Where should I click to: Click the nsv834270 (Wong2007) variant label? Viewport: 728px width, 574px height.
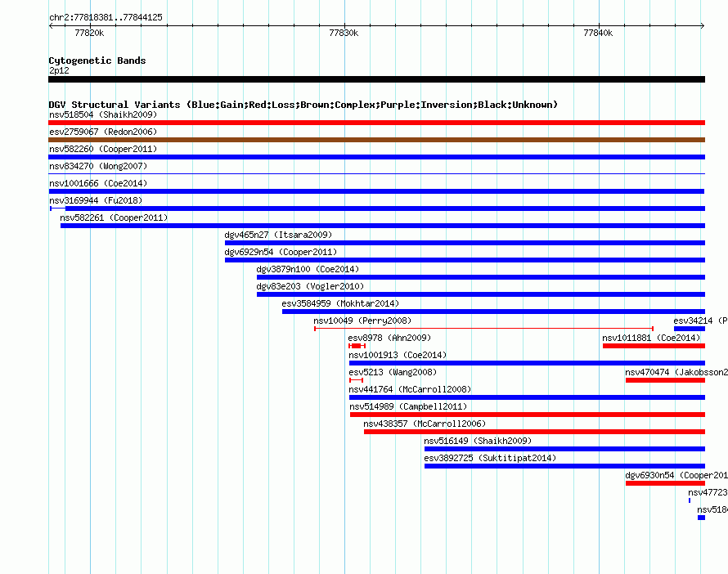coord(98,166)
